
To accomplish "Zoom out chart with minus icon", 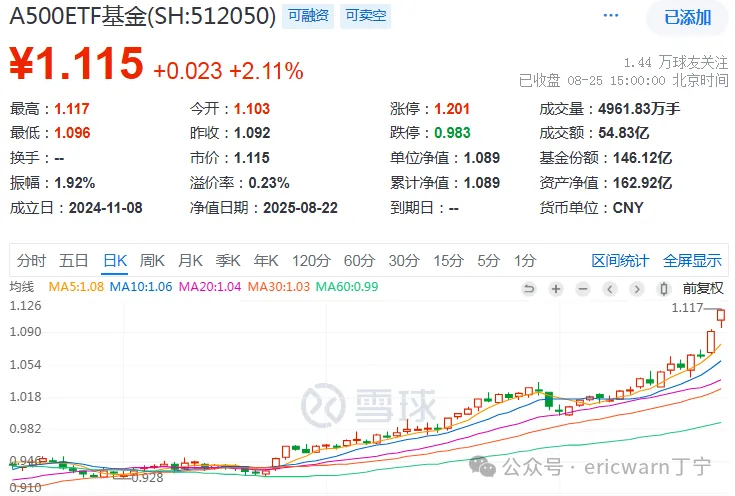I will pos(583,289).
